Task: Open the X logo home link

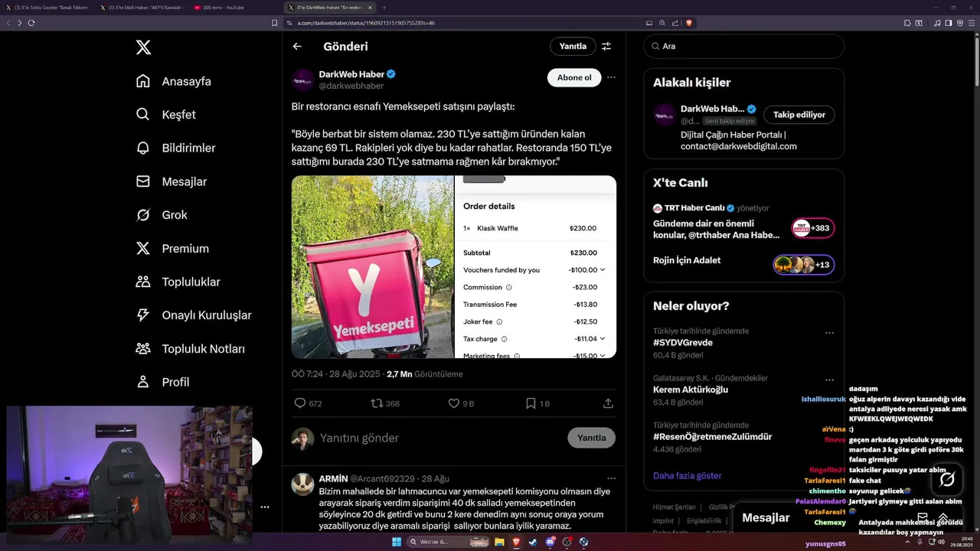Action: click(143, 47)
